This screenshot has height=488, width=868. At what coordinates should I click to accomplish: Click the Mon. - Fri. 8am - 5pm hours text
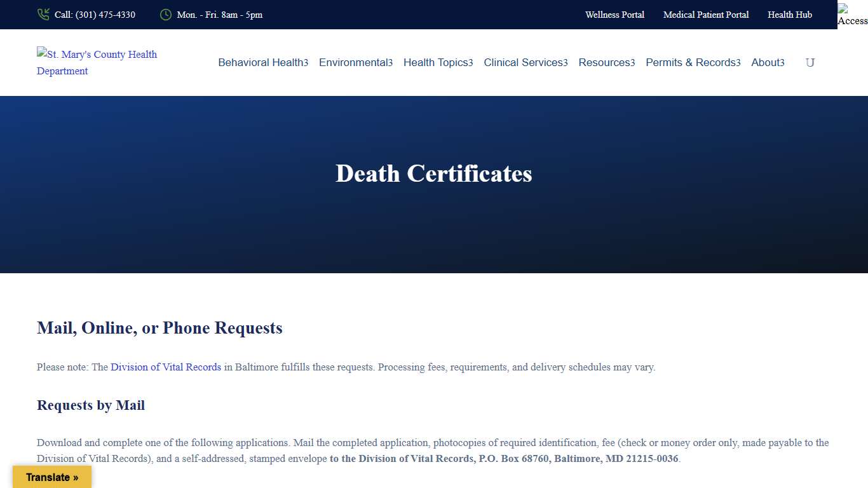tap(220, 15)
